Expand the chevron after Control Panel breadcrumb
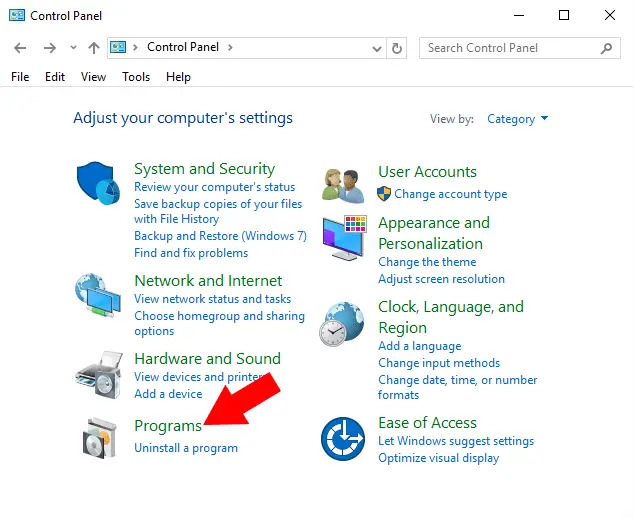The width and height of the screenshot is (634, 517). coord(230,47)
